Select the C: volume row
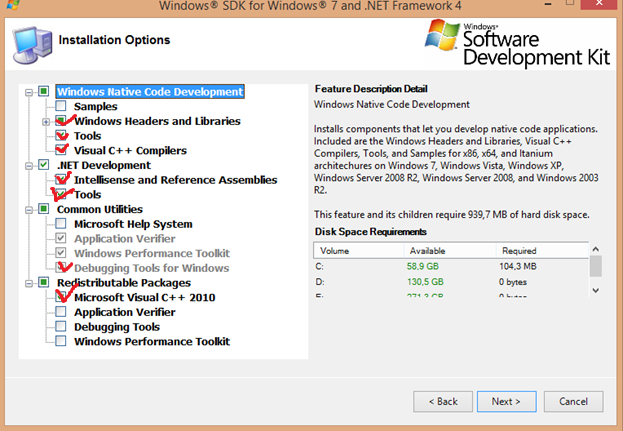The width and height of the screenshot is (623, 431). (x=451, y=266)
